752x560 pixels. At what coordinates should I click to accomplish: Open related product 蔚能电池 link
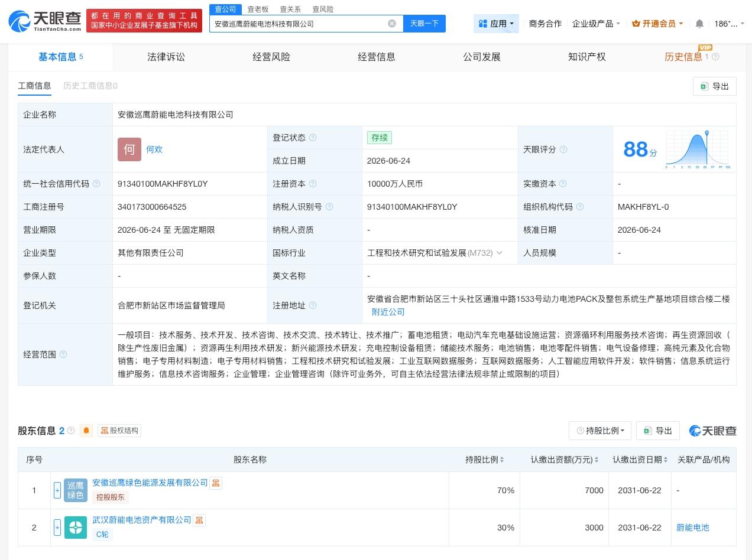point(693,528)
